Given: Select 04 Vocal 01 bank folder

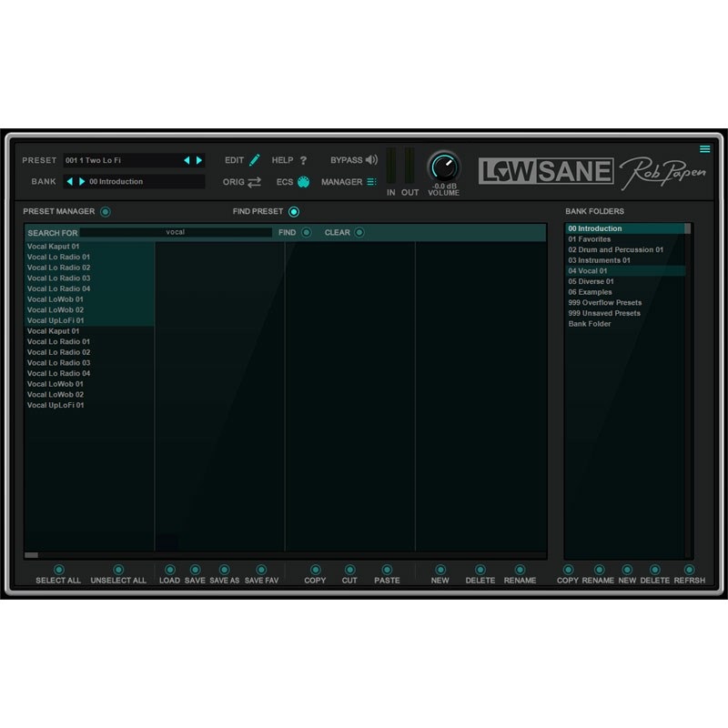Looking at the screenshot, I should 625,270.
